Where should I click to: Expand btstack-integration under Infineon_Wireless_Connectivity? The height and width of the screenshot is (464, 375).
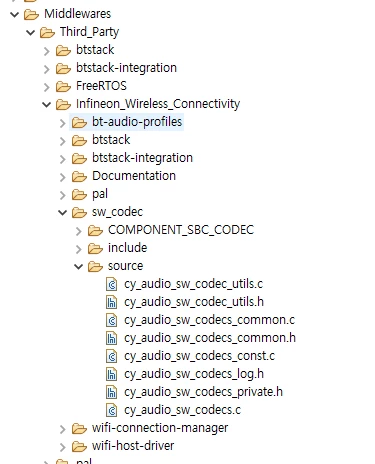(62, 159)
